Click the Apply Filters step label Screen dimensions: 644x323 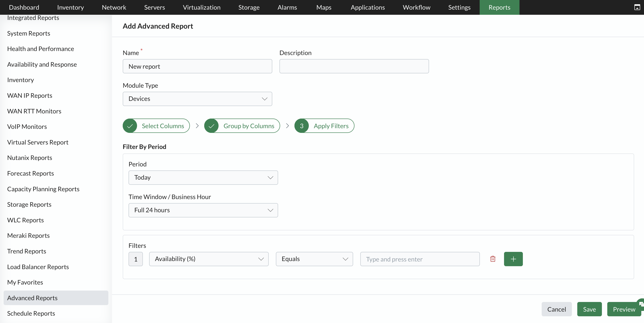coord(331,126)
